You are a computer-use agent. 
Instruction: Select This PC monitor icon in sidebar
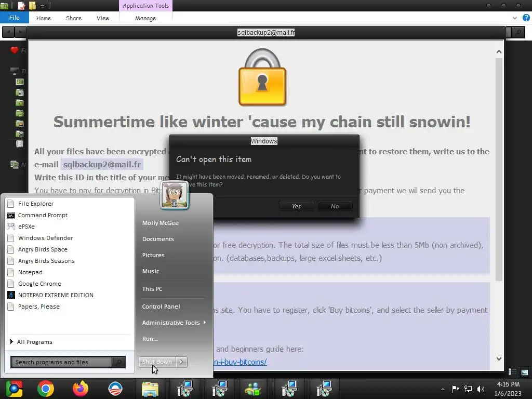14,71
